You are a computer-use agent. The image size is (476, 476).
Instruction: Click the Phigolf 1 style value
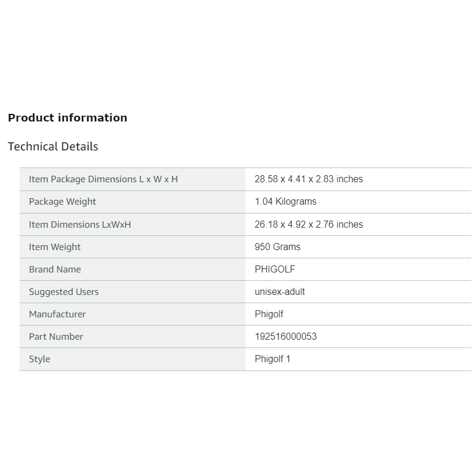273,359
